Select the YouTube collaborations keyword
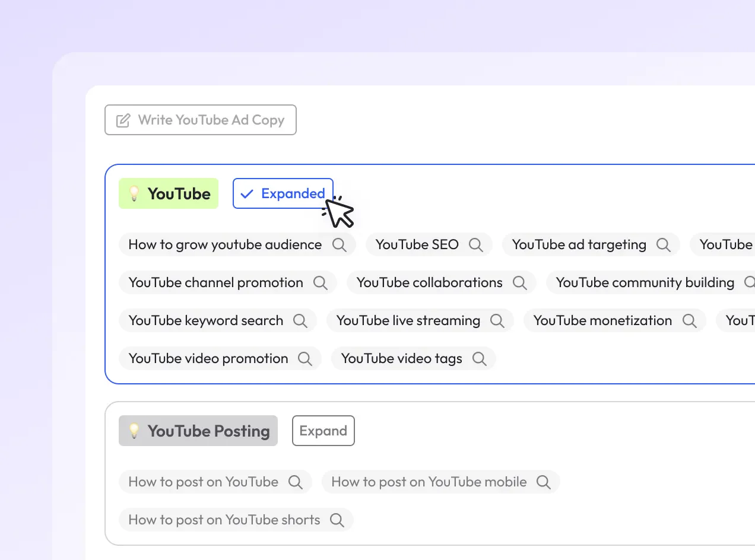 429,282
